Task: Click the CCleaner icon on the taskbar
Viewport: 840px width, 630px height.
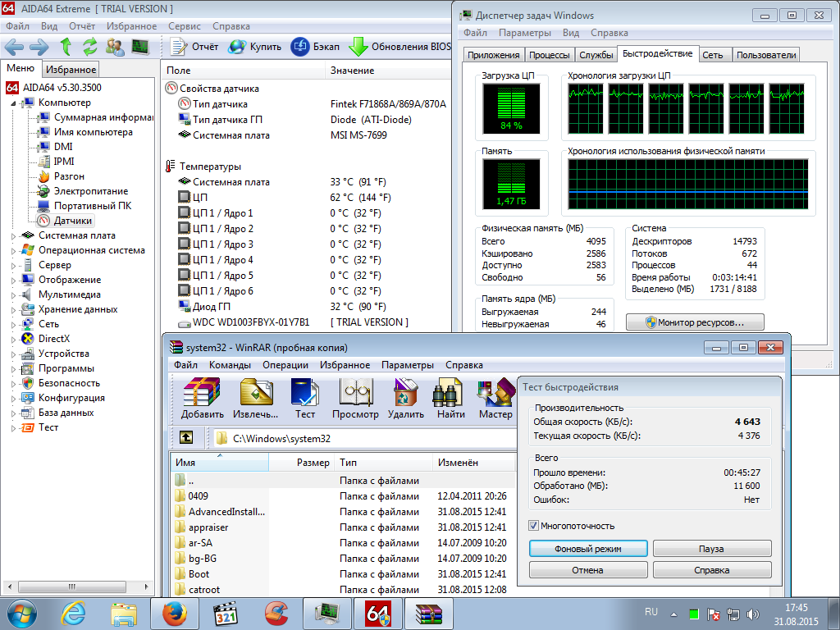Action: point(276,614)
